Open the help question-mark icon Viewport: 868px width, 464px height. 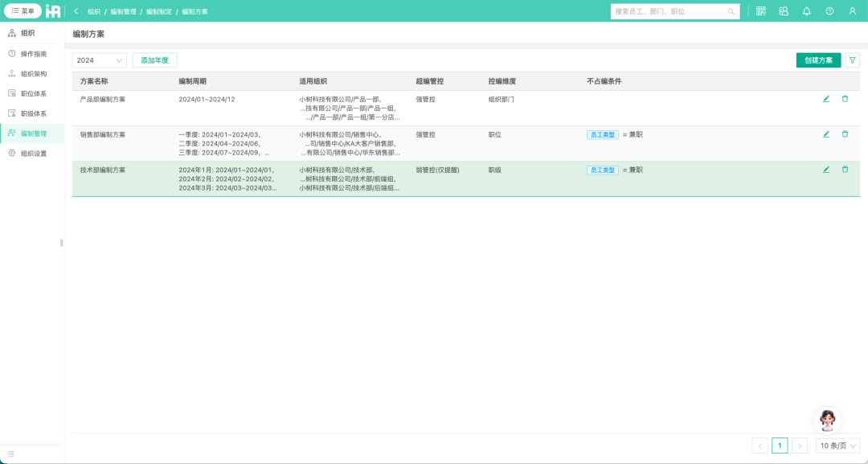[829, 10]
